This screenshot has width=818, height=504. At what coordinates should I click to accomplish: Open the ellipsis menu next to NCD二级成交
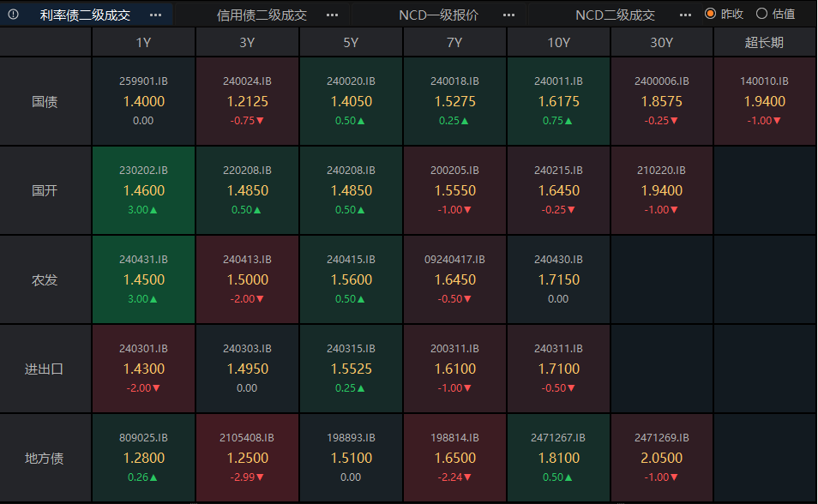pos(684,15)
